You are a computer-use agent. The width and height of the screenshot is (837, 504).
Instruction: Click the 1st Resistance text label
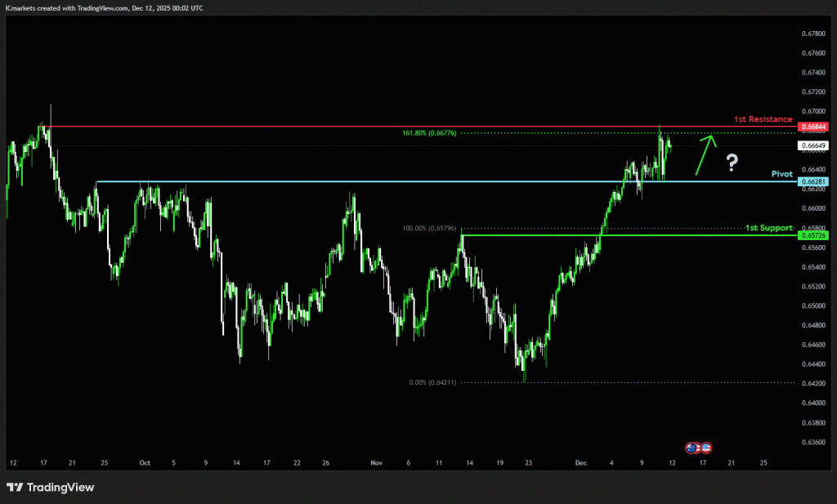pos(763,119)
